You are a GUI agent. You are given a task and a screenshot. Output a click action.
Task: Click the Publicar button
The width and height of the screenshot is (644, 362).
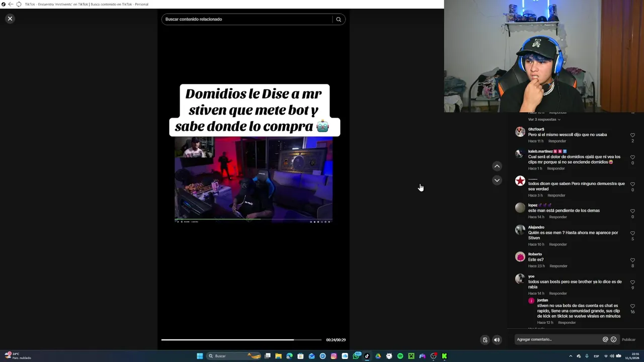[x=628, y=339]
